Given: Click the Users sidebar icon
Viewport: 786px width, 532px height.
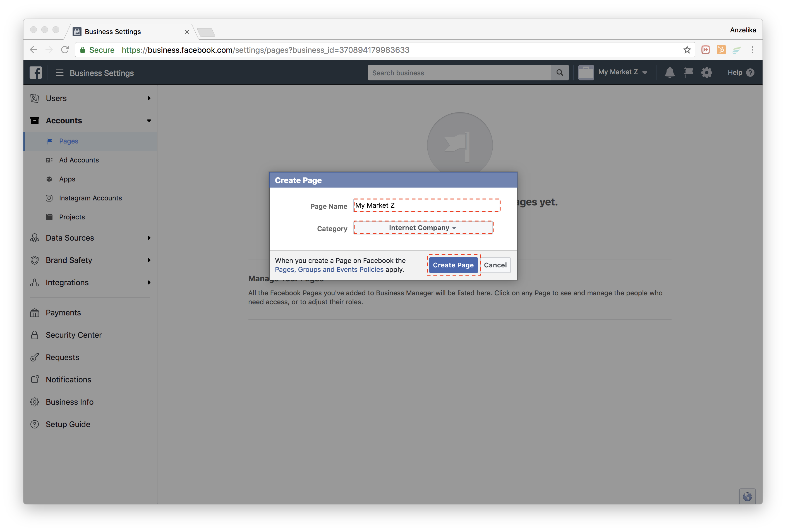Looking at the screenshot, I should click(x=35, y=99).
